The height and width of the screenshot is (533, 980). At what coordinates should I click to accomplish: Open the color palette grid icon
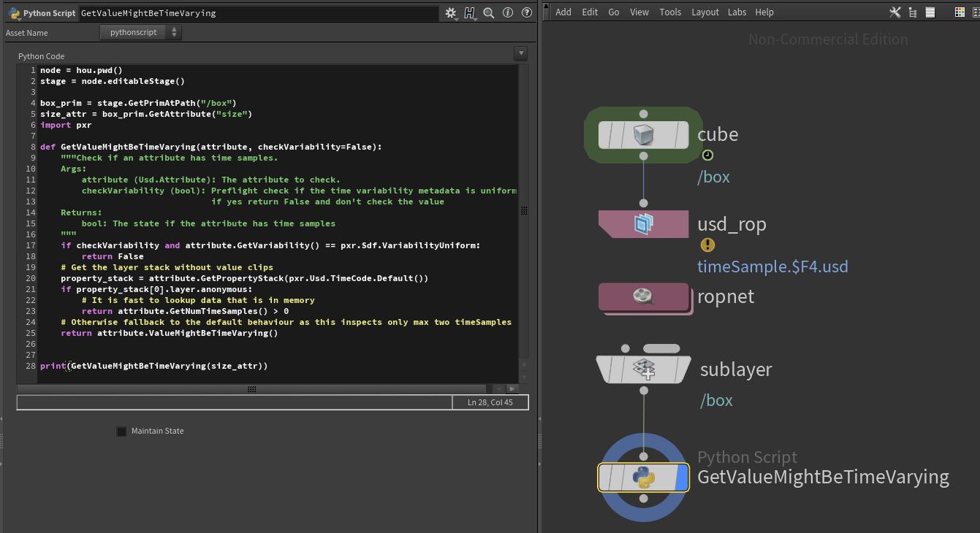960,12
